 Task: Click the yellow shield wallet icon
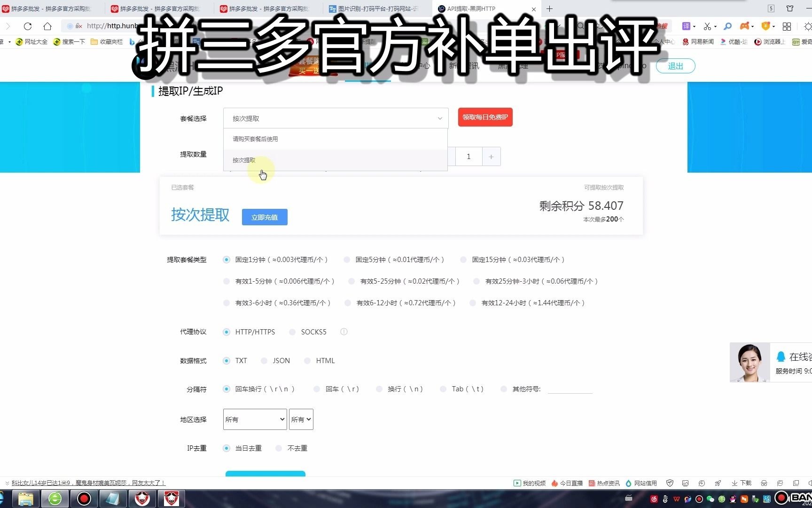click(765, 26)
